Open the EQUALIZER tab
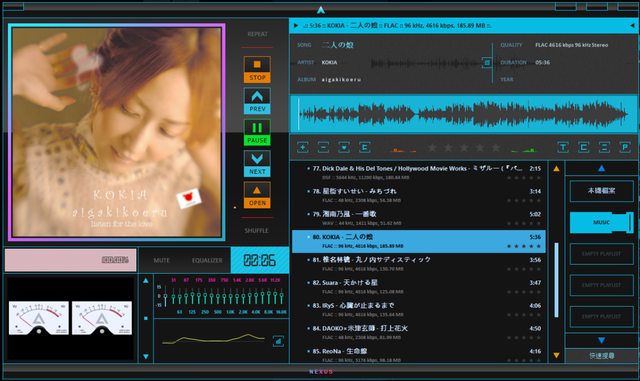This screenshot has width=640, height=381. [x=207, y=260]
